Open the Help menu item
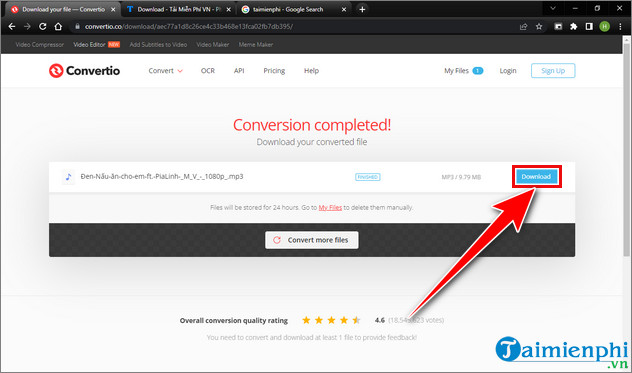The height and width of the screenshot is (373, 632). coord(311,71)
